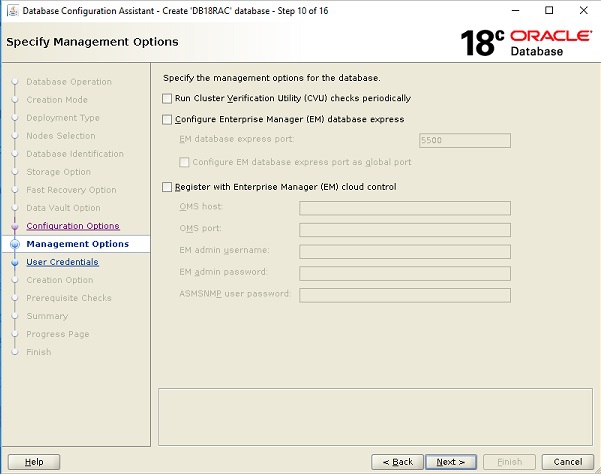The image size is (601, 474).
Task: Click Creation Option step label
Action: point(59,280)
